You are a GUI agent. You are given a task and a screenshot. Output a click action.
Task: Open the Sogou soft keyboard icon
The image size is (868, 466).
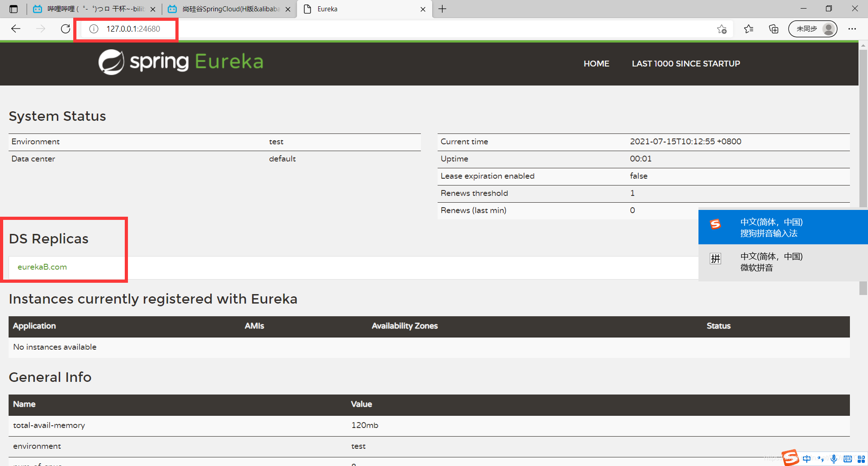[x=848, y=459]
